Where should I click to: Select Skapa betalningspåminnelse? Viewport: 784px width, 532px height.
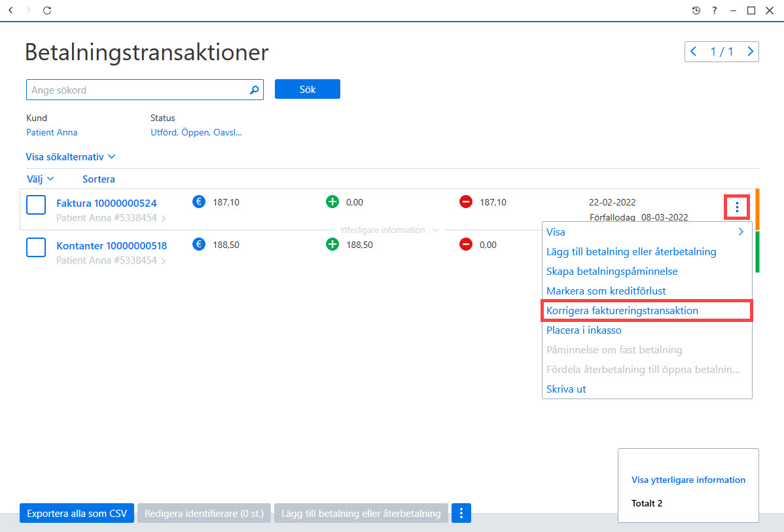click(x=612, y=272)
